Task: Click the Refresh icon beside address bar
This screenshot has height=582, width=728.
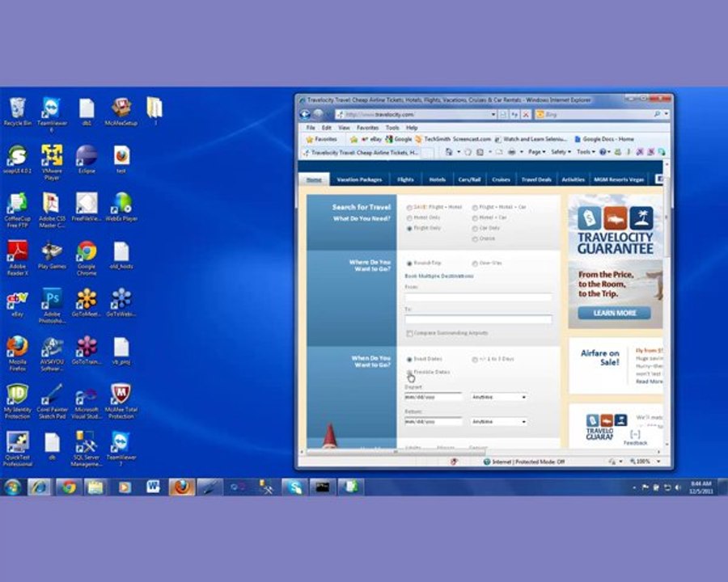Action: (x=514, y=114)
